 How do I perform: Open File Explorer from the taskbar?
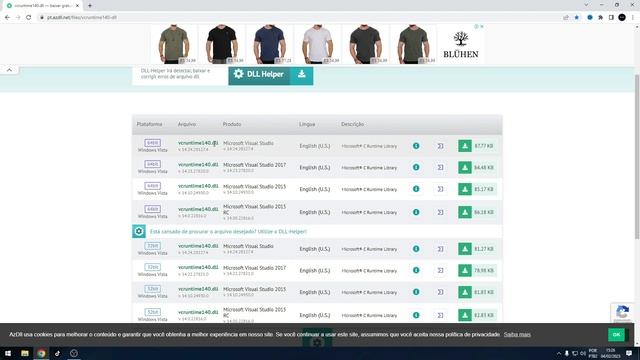click(25, 353)
